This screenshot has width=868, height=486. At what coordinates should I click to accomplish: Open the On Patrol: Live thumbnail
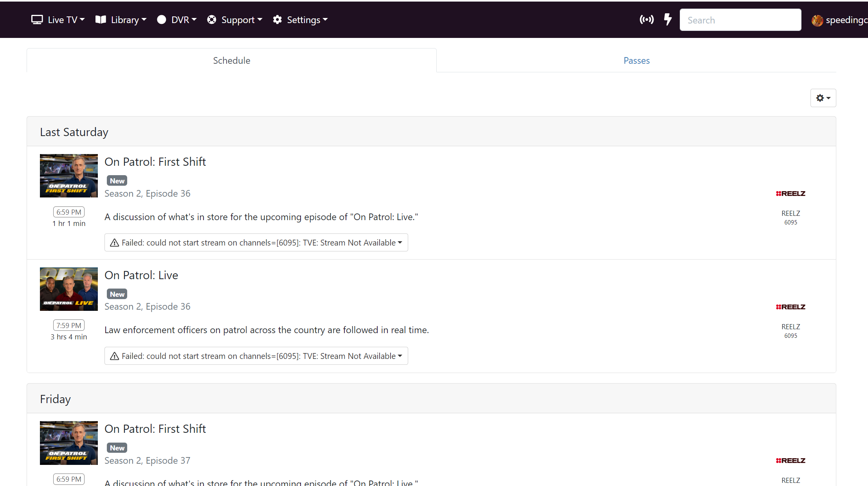click(x=69, y=289)
